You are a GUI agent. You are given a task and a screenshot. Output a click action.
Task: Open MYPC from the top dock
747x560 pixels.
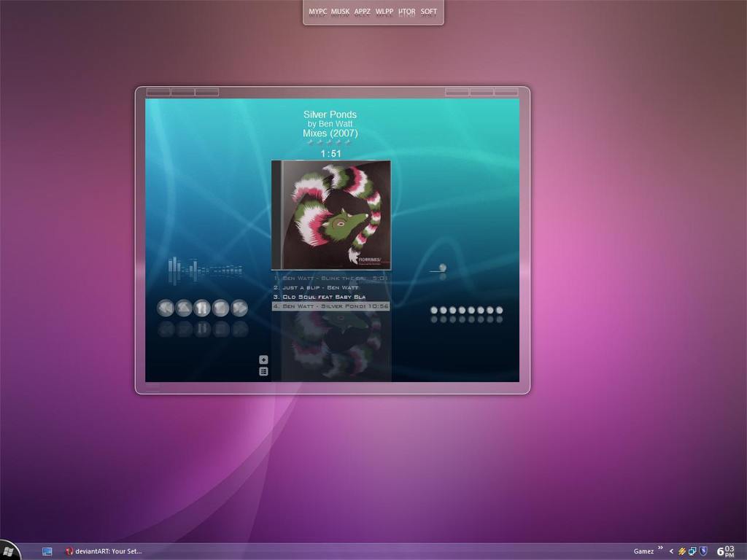pyautogui.click(x=318, y=12)
